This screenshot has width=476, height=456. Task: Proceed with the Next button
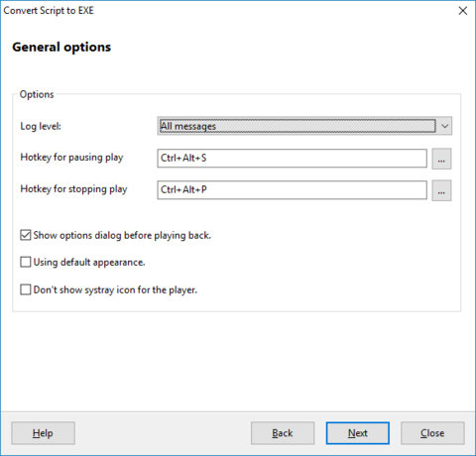(x=358, y=433)
